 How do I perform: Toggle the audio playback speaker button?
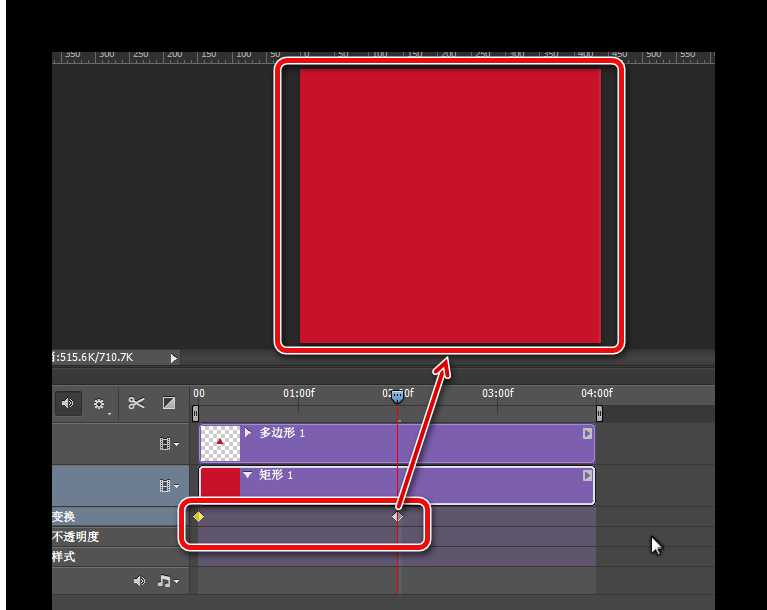point(68,403)
